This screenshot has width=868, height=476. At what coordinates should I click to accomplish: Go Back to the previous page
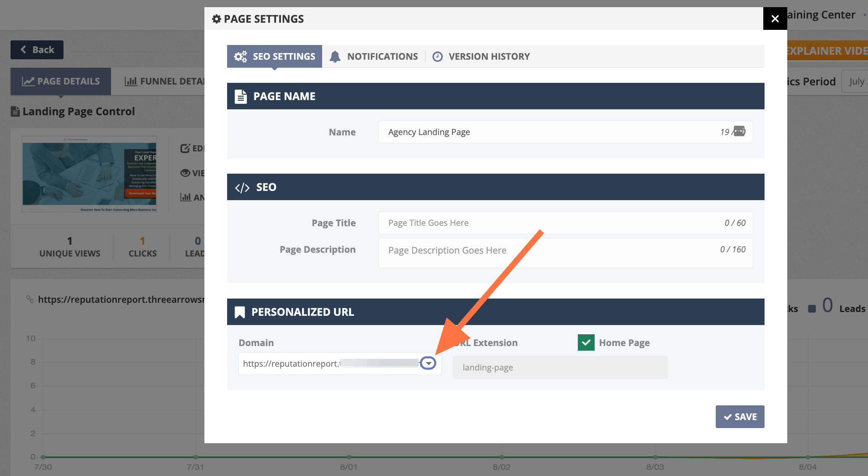37,50
